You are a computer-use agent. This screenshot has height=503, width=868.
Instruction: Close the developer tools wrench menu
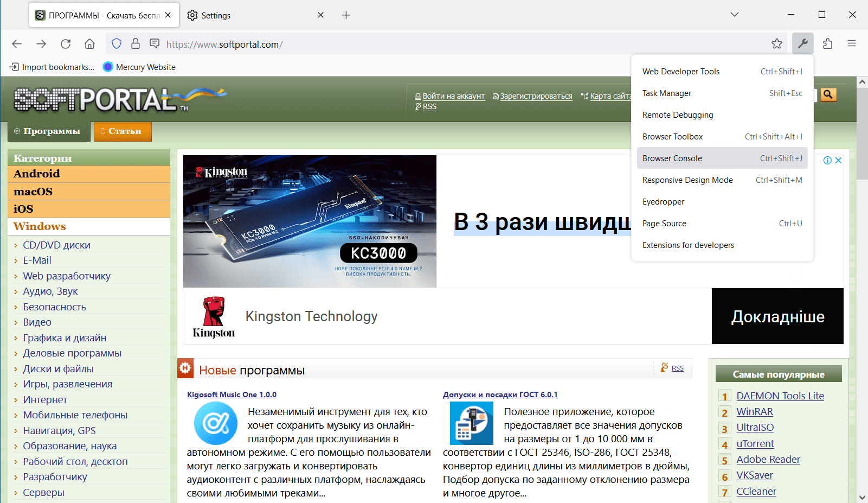tap(803, 43)
